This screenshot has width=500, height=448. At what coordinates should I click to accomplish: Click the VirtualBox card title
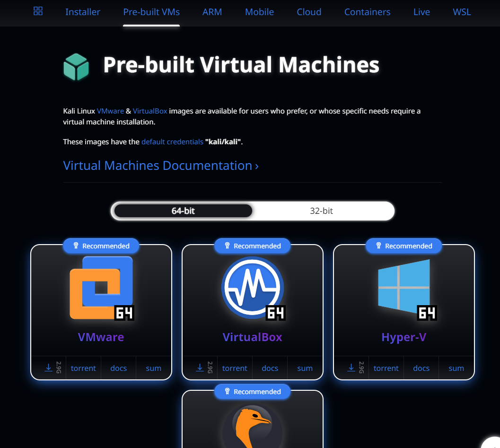(x=252, y=337)
